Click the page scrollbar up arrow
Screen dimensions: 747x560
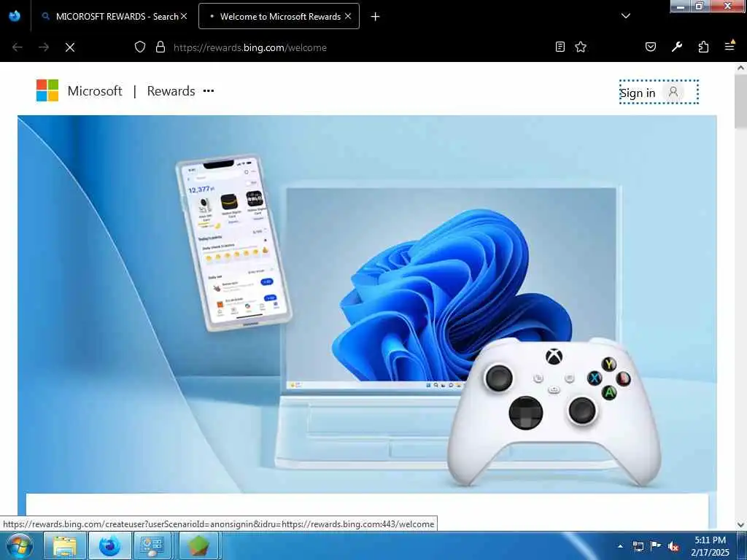[741, 68]
